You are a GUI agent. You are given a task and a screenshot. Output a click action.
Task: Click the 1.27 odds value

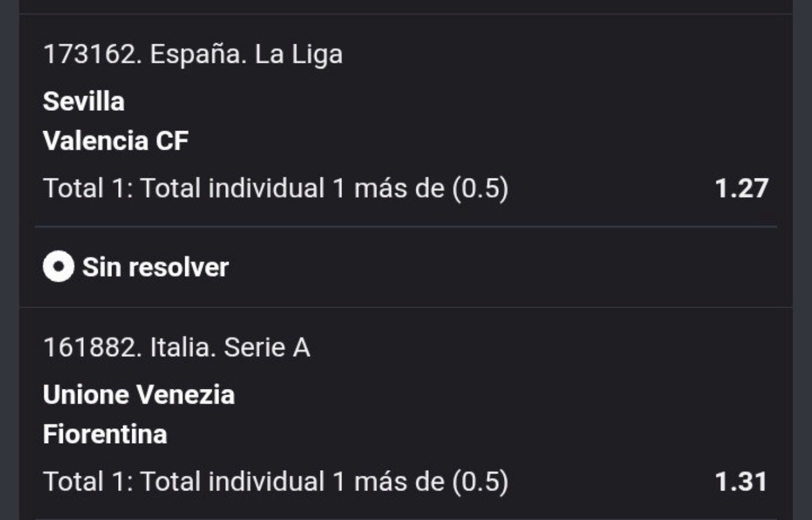pos(741,188)
